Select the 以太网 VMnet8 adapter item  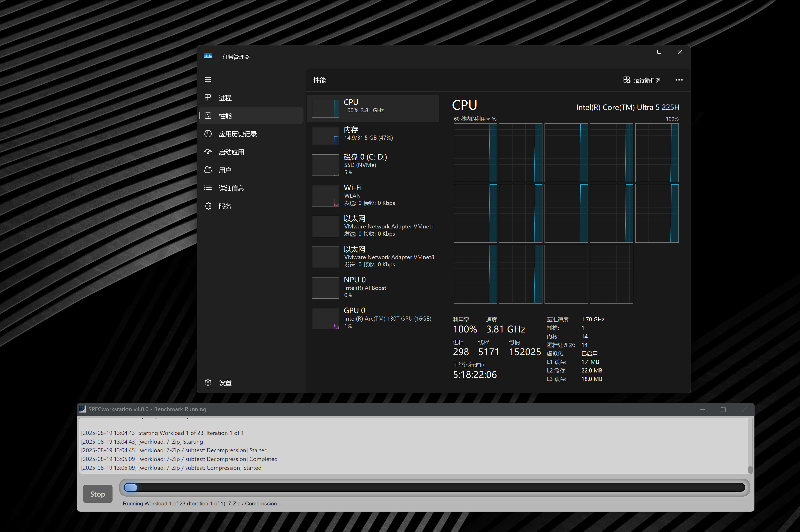tap(373, 257)
